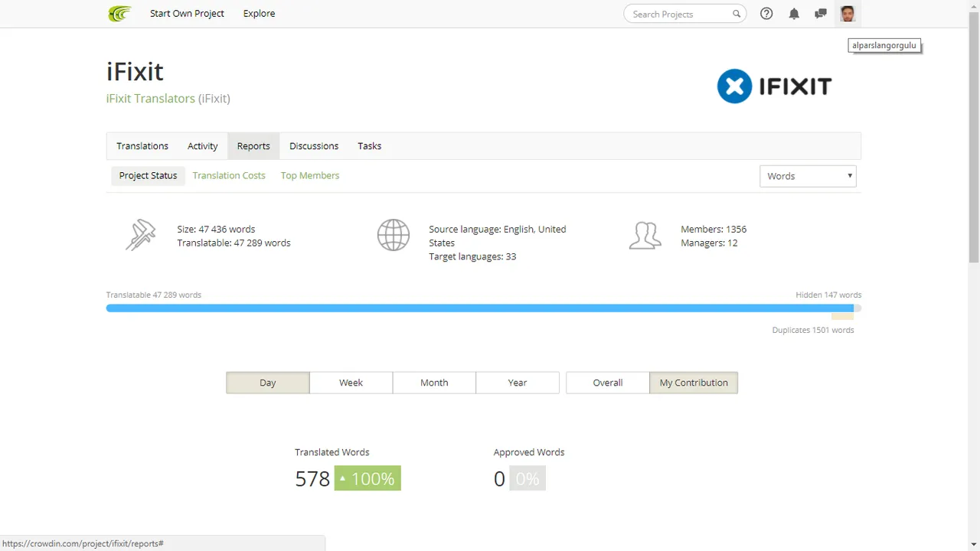Open the Translation Costs report
Image resolution: width=980 pixels, height=551 pixels.
(229, 175)
